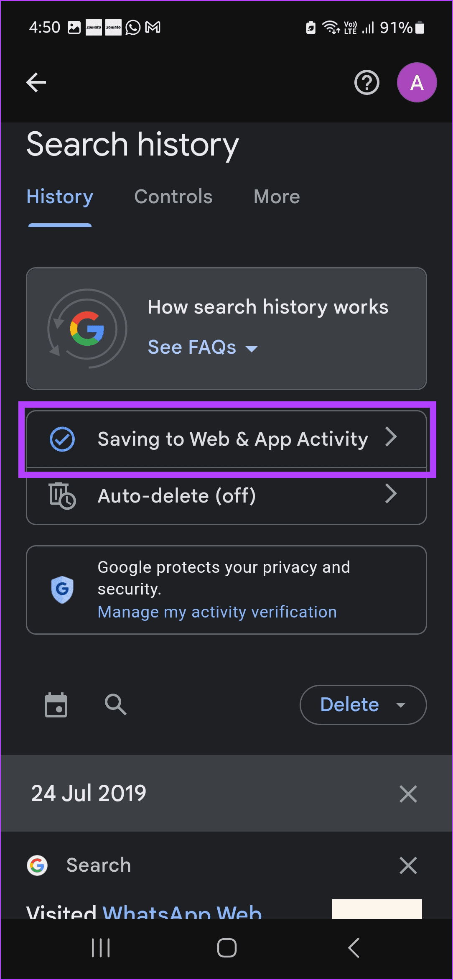This screenshot has height=980, width=453.
Task: Go back using the top-left arrow
Action: [36, 82]
